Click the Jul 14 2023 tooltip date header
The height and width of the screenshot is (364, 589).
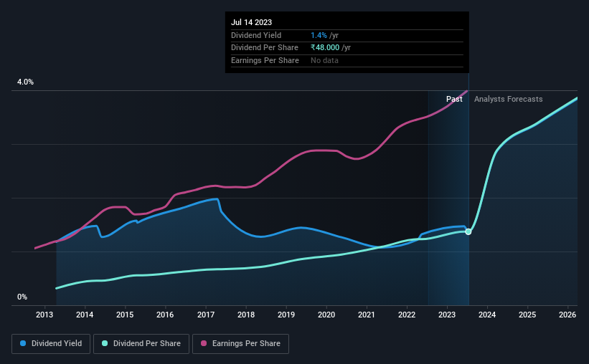[x=251, y=22]
